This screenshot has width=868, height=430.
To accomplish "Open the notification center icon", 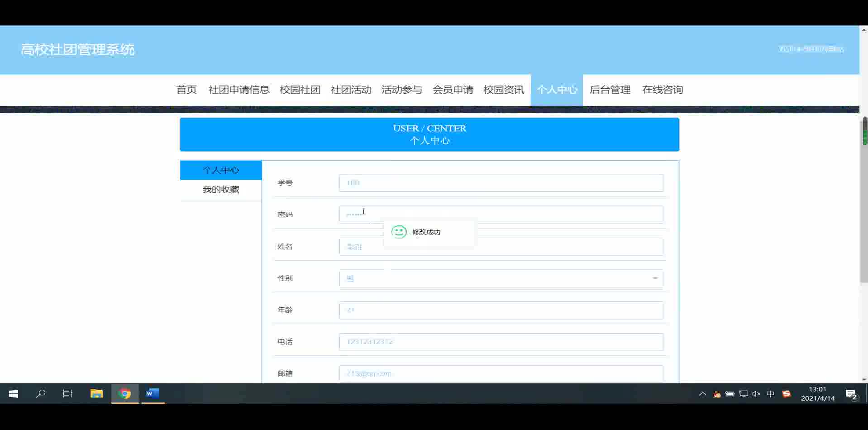I will pos(851,395).
